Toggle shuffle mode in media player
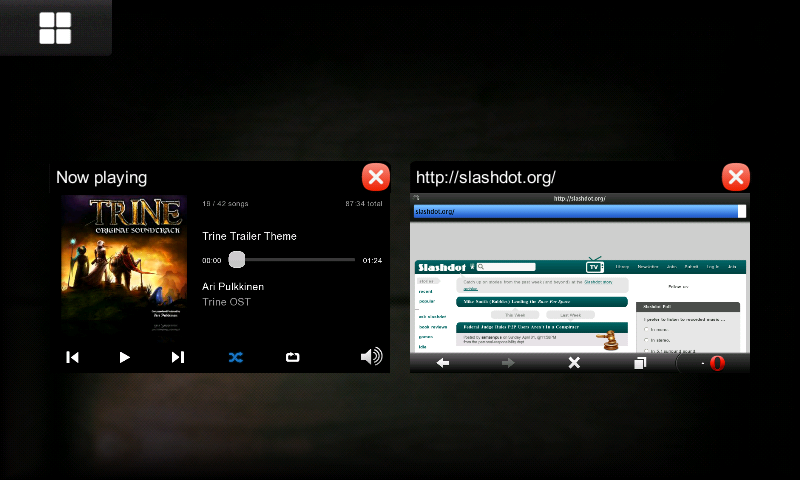 click(236, 357)
